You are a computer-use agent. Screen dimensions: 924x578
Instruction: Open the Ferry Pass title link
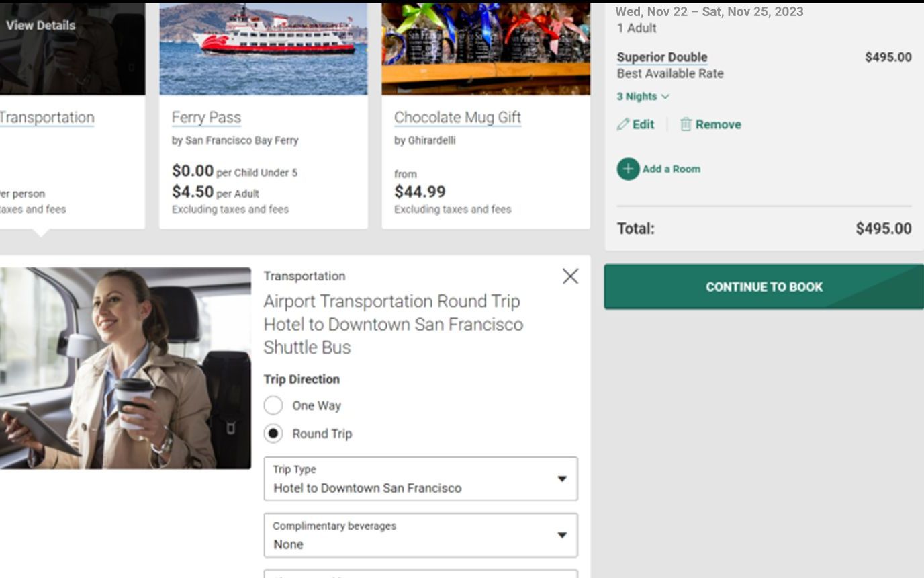point(206,118)
